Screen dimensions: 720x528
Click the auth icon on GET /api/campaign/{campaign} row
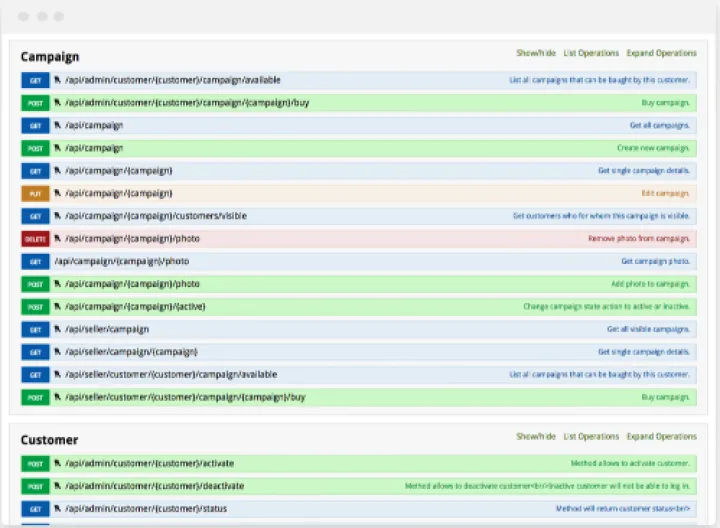tap(57, 170)
